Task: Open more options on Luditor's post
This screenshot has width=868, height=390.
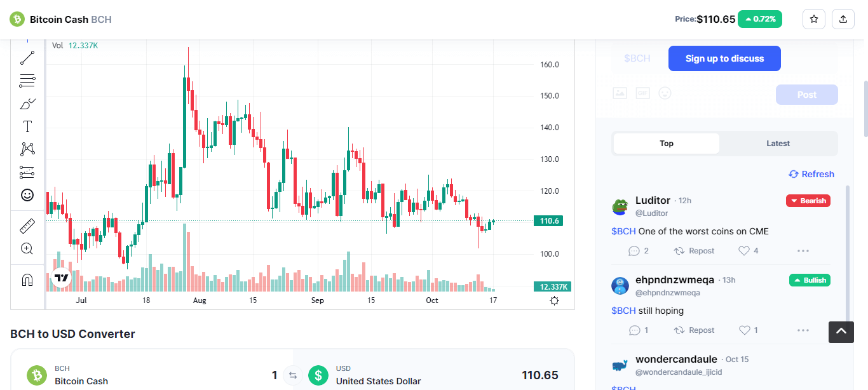Action: click(x=803, y=251)
